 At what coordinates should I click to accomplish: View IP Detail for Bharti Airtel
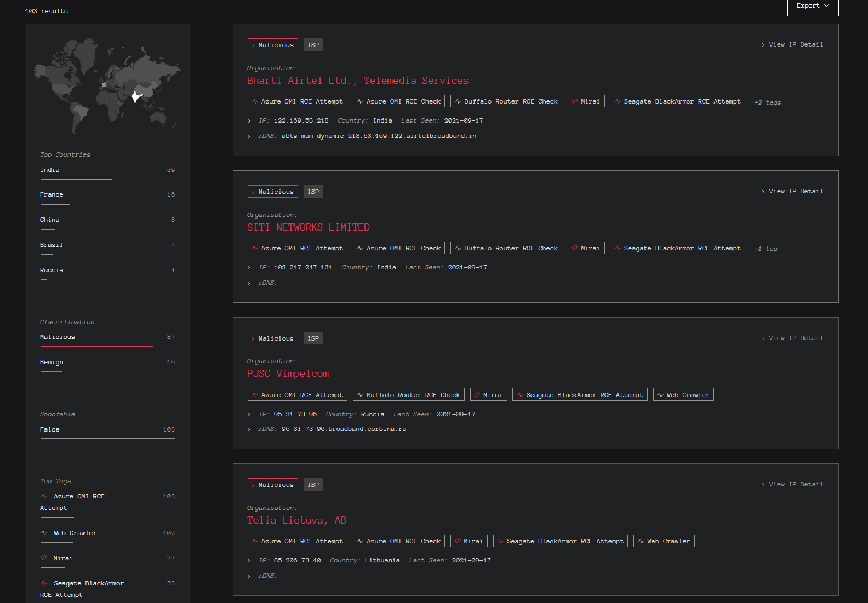[x=792, y=45]
